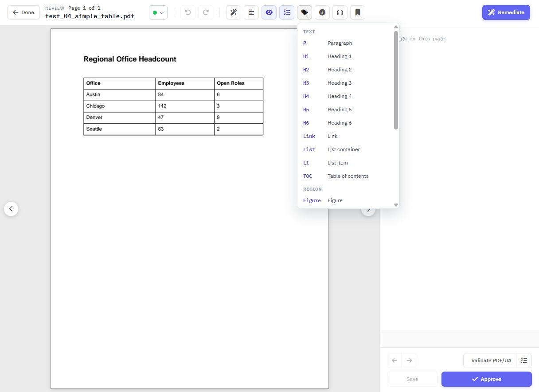Image resolution: width=539 pixels, height=392 pixels.
Task: Click the previous arrow in bottom panel
Action: [x=394, y=361]
